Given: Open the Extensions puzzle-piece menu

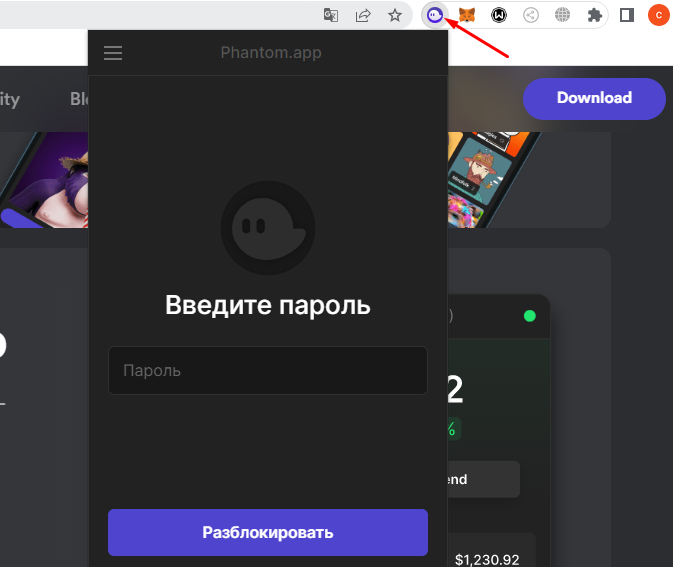Looking at the screenshot, I should pos(594,15).
